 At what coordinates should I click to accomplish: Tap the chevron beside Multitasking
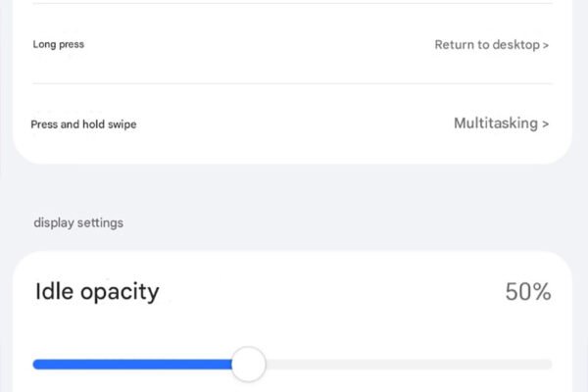546,124
